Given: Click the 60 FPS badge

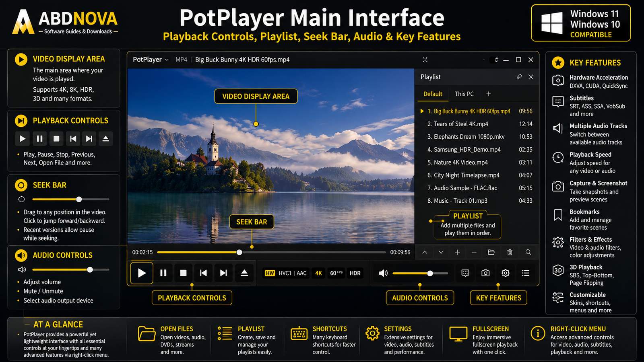Looking at the screenshot, I should tap(336, 273).
